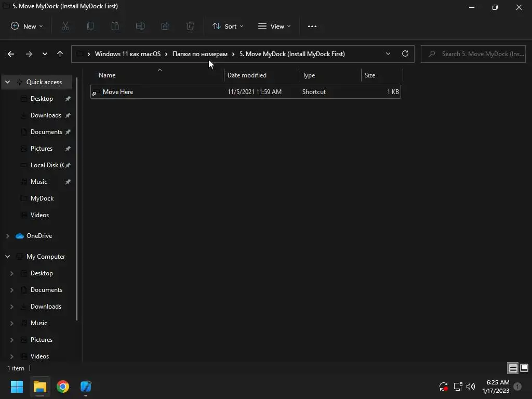Switch to large thumbnails view icon
Screen dimensions: 532x399
[524, 368]
